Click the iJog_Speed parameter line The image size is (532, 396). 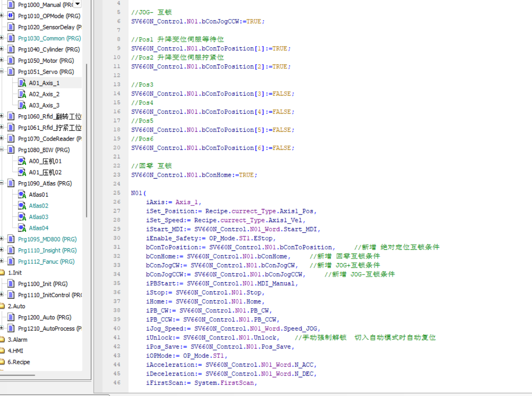[233, 328]
